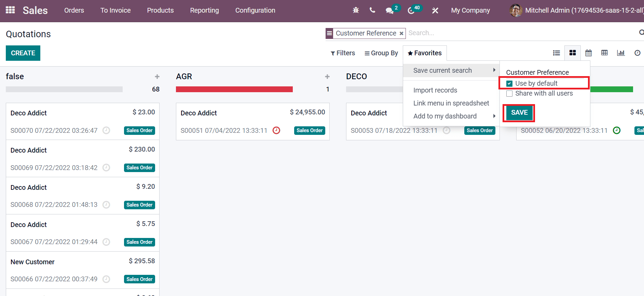Open the Products menu
Screen dimensions: 644x296
(160, 11)
